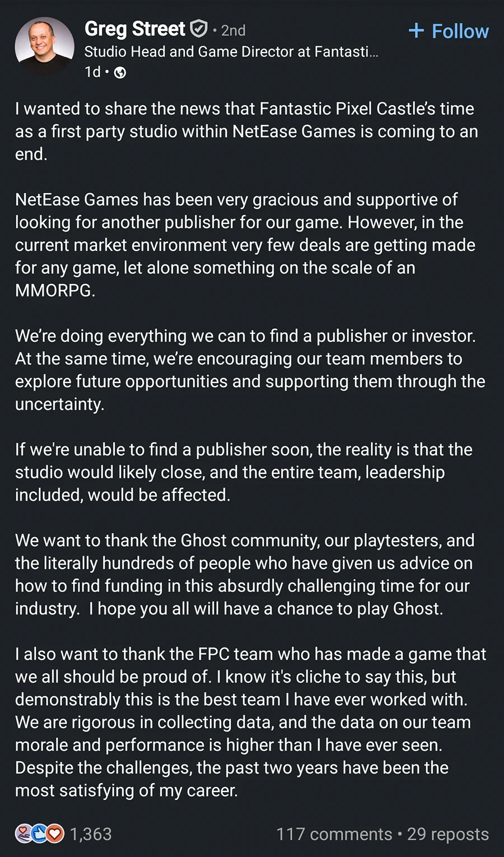This screenshot has width=504, height=857.
Task: Open Greg Street's profile photo
Action: (x=44, y=46)
